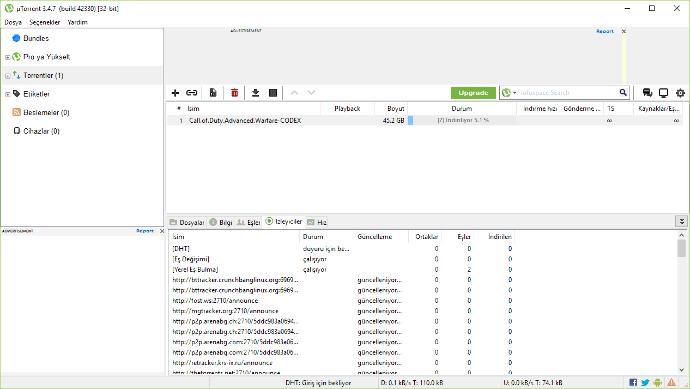Screen dimensions: 690x389
Task: Sort by İndirme hızı column
Action: 540,108
